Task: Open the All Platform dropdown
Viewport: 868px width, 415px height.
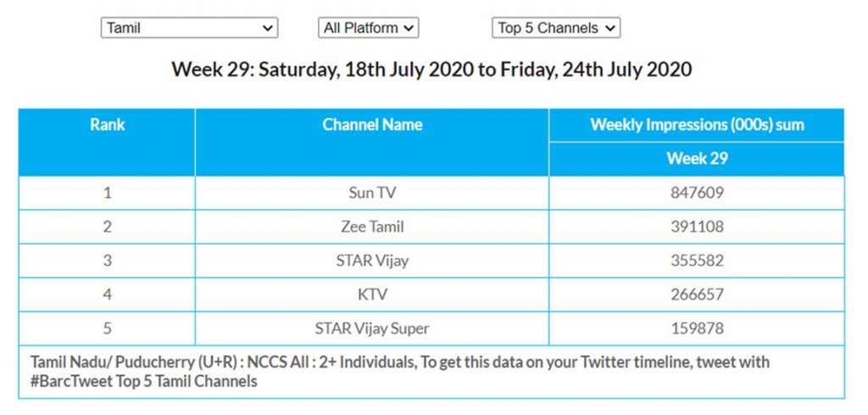Action: click(369, 28)
